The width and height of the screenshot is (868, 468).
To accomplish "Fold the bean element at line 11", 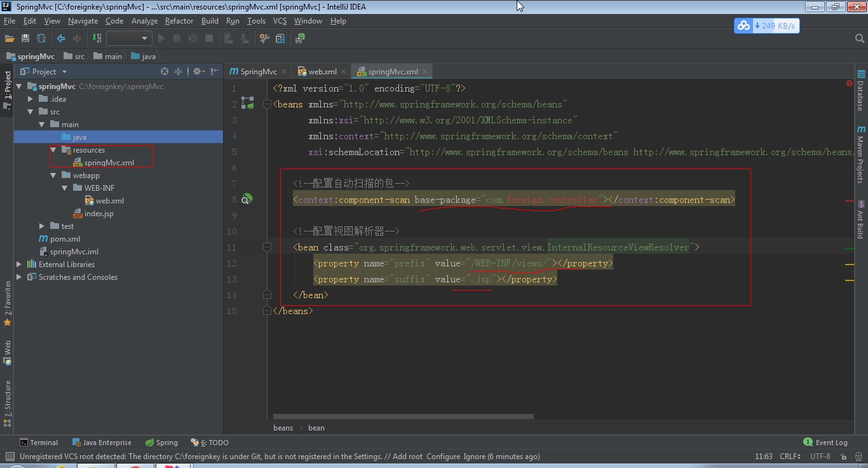I will click(x=267, y=247).
